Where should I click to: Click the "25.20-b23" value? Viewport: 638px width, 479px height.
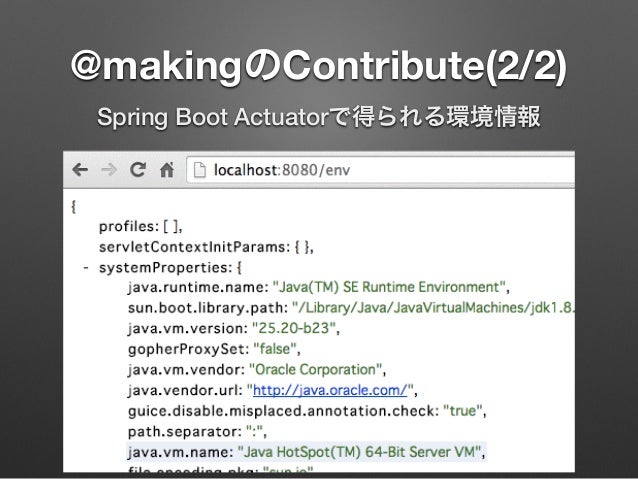pyautogui.click(x=294, y=328)
